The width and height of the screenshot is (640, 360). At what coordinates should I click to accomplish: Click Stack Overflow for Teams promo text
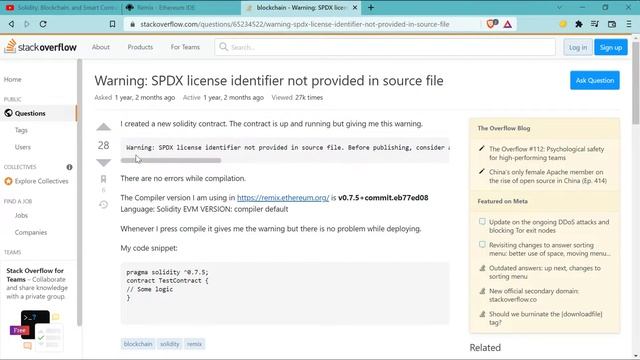click(37, 283)
